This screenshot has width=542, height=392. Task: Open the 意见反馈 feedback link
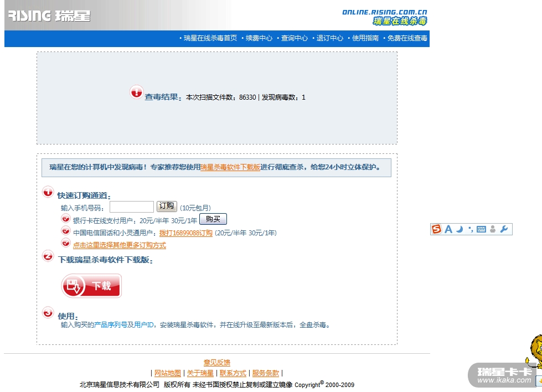point(216,363)
